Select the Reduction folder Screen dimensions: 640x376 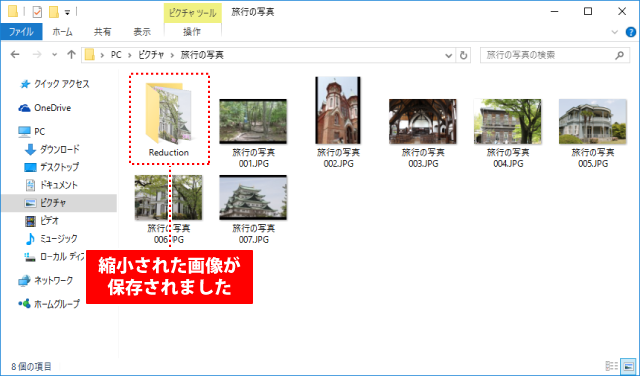pos(169,118)
